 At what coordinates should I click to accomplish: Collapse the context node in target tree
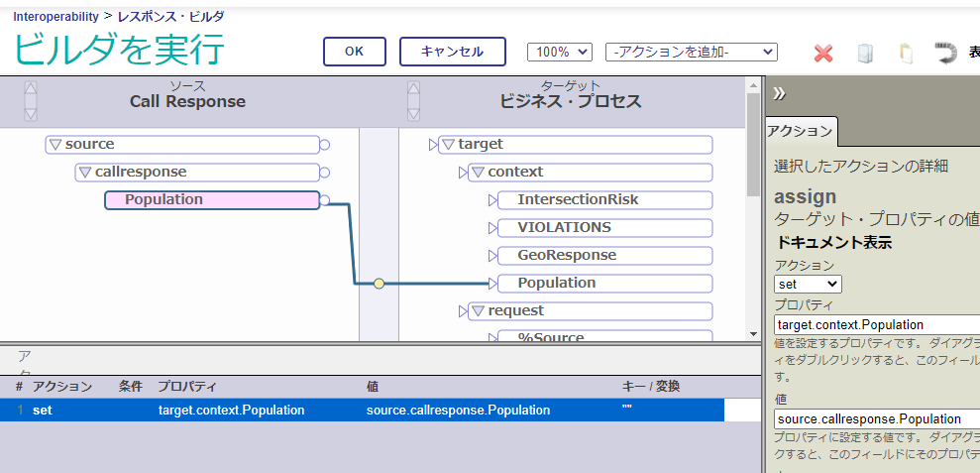pyautogui.click(x=478, y=173)
